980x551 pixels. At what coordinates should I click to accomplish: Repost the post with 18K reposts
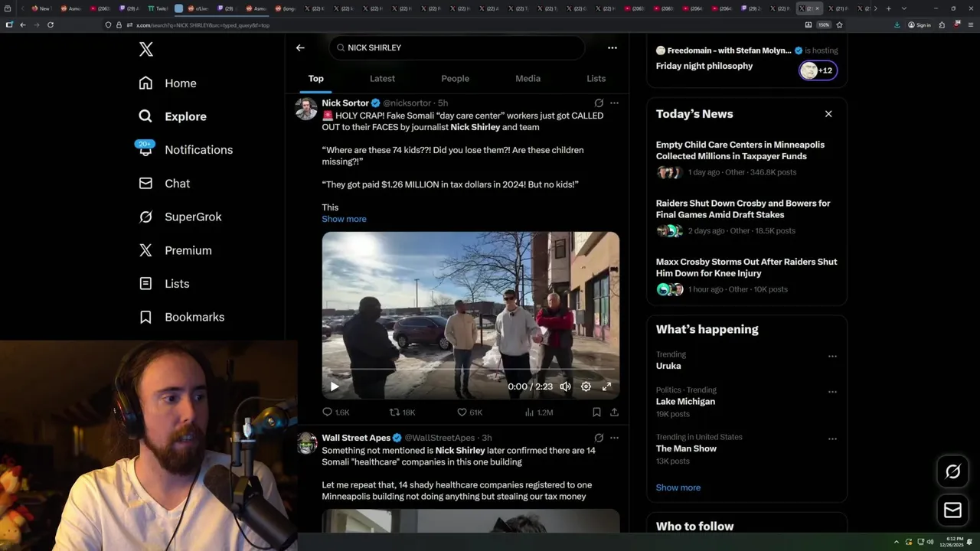(x=402, y=412)
